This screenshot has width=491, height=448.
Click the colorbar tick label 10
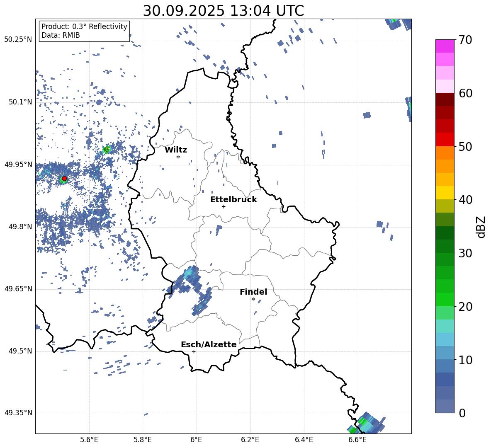click(465, 360)
